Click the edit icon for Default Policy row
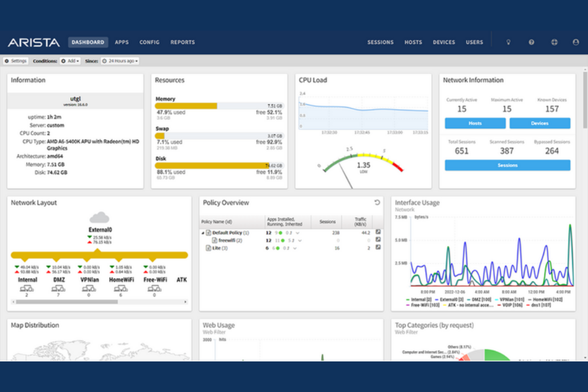This screenshot has width=588, height=392. (378, 232)
